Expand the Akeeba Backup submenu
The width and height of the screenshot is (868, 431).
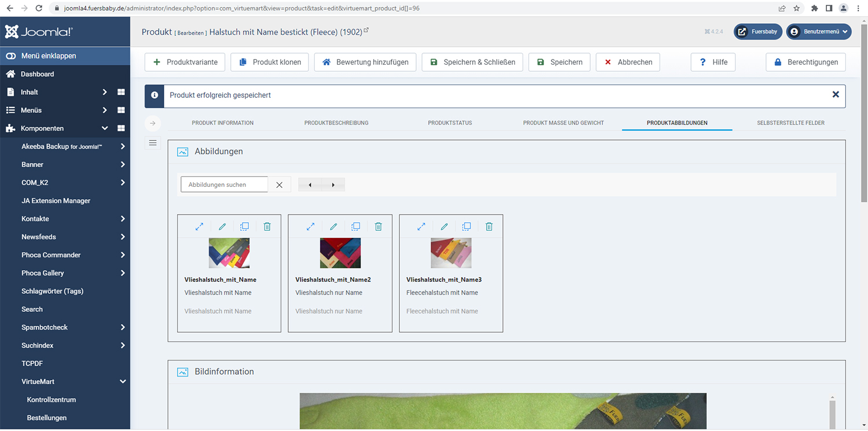[x=123, y=146]
